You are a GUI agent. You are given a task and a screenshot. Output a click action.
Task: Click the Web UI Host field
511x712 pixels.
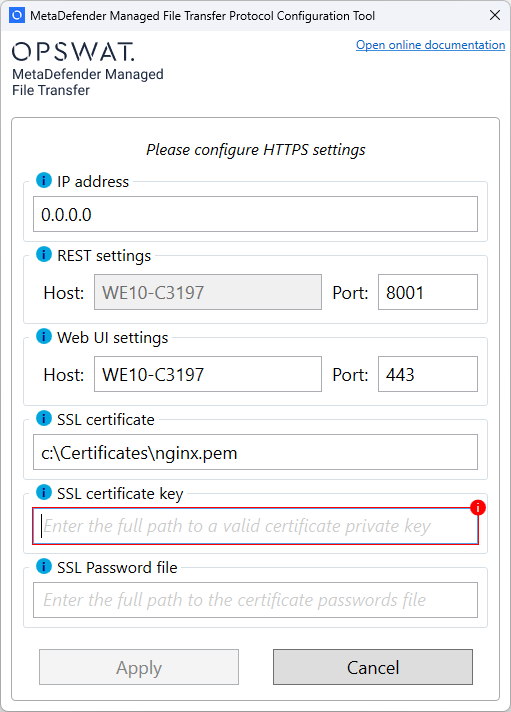point(208,374)
